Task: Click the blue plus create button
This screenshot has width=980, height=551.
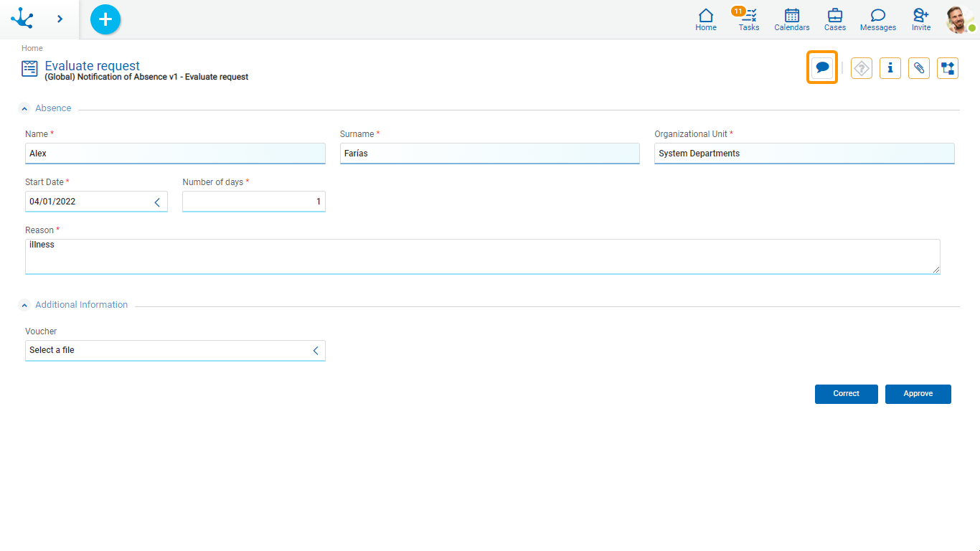Action: point(105,19)
